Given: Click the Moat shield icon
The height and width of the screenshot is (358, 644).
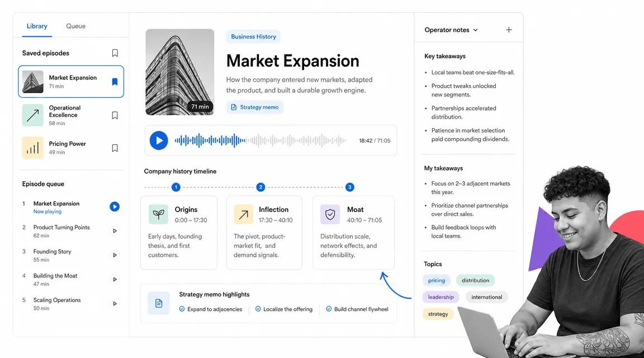Looking at the screenshot, I should (x=330, y=214).
